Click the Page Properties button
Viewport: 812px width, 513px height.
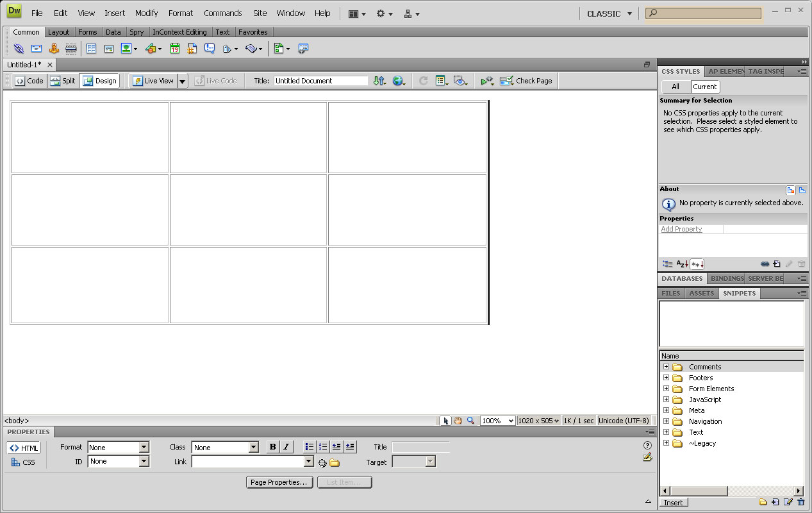(x=279, y=482)
